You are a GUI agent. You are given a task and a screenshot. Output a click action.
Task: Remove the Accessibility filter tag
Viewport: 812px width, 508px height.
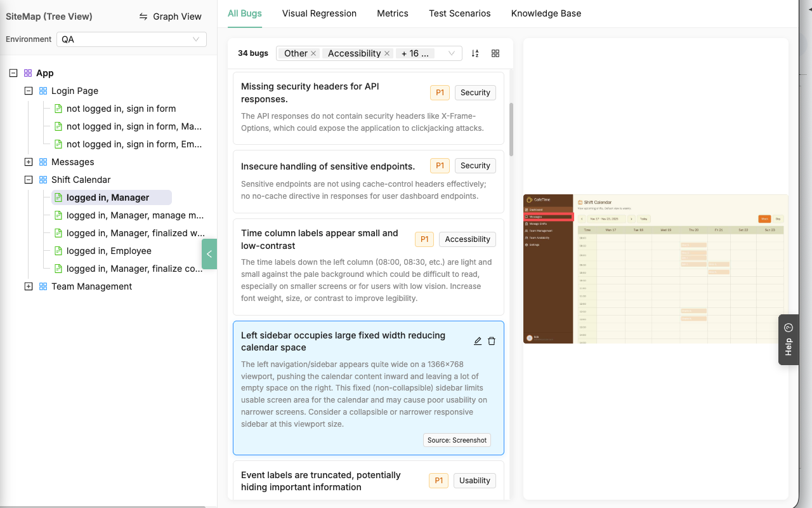tap(387, 53)
